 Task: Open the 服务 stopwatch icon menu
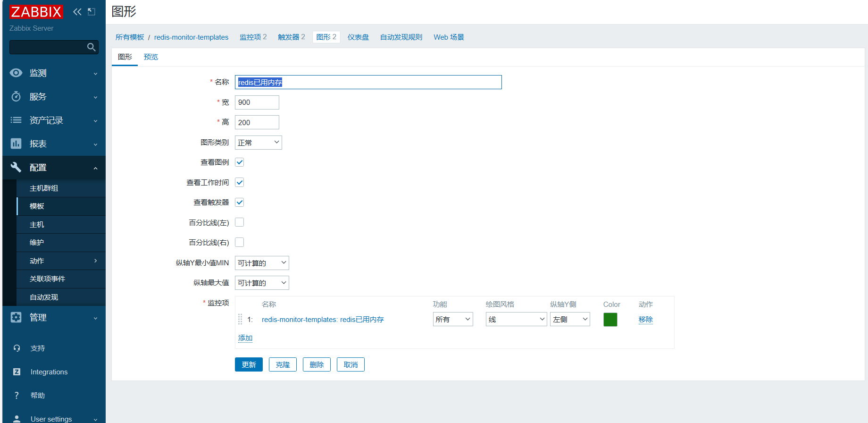[16, 96]
